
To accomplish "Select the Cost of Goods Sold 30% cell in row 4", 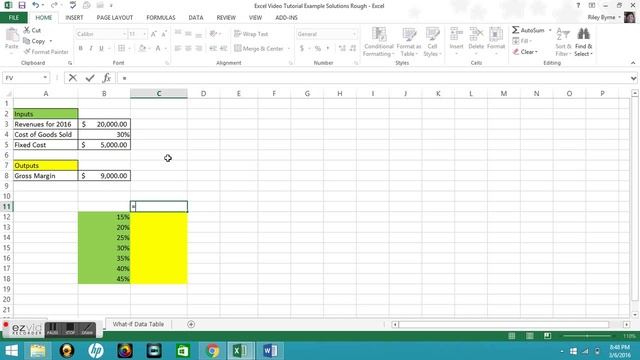I will pos(104,134).
